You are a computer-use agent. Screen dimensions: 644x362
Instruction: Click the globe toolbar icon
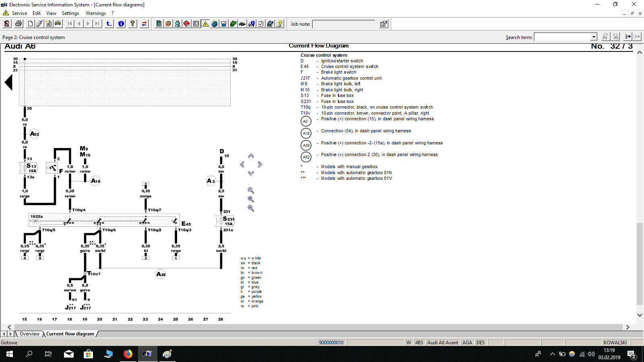point(215,24)
